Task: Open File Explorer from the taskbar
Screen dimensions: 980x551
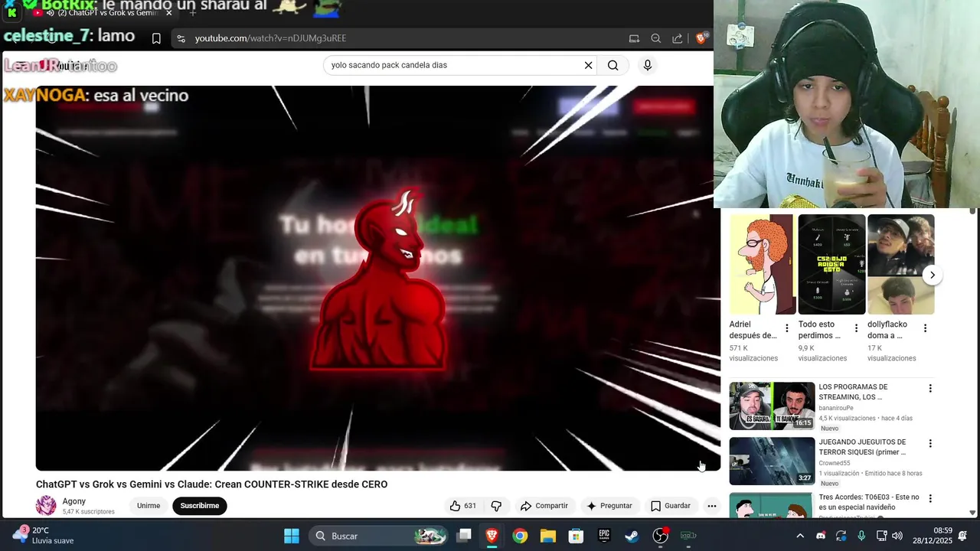Action: tap(548, 536)
